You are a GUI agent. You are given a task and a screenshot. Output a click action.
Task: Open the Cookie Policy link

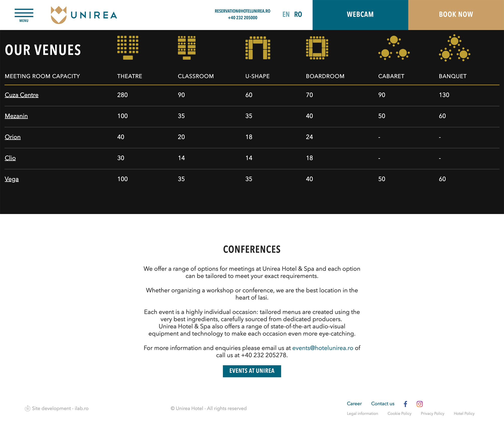click(x=399, y=413)
